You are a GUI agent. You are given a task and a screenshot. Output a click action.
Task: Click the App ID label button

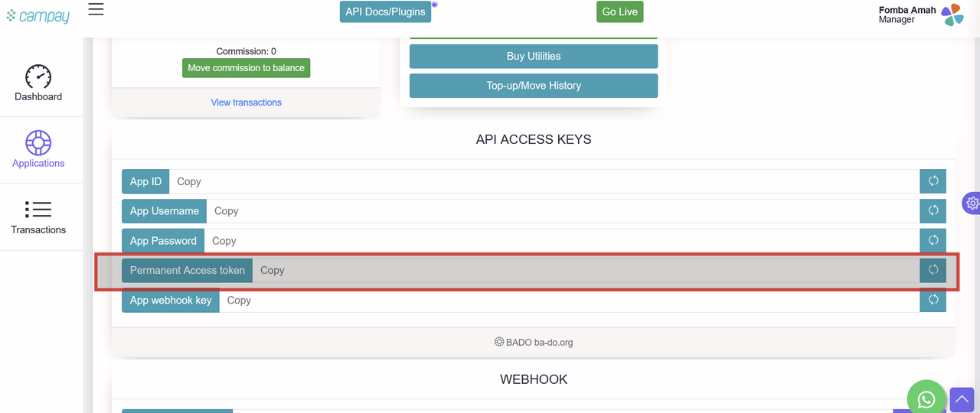[x=145, y=181]
